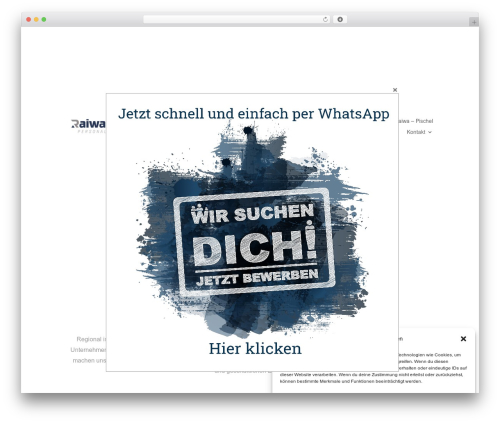Image resolution: width=500 pixels, height=423 pixels.
Task: Open a new browser tab with plus button
Action: pos(474,22)
